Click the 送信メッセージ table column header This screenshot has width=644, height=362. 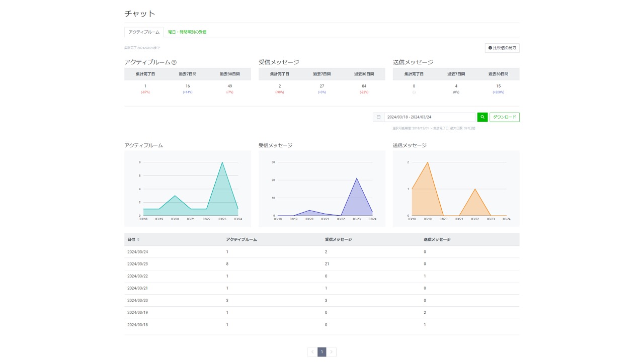pyautogui.click(x=437, y=239)
